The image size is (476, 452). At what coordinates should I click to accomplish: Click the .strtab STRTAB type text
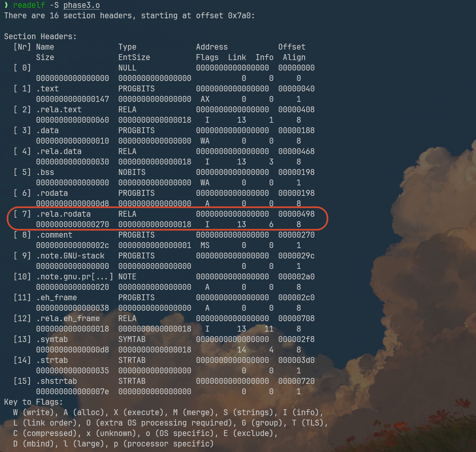(x=132, y=360)
